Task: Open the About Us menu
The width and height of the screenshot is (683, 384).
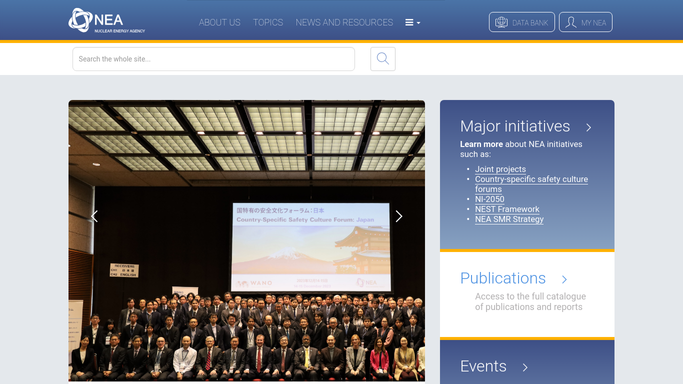Action: [220, 23]
